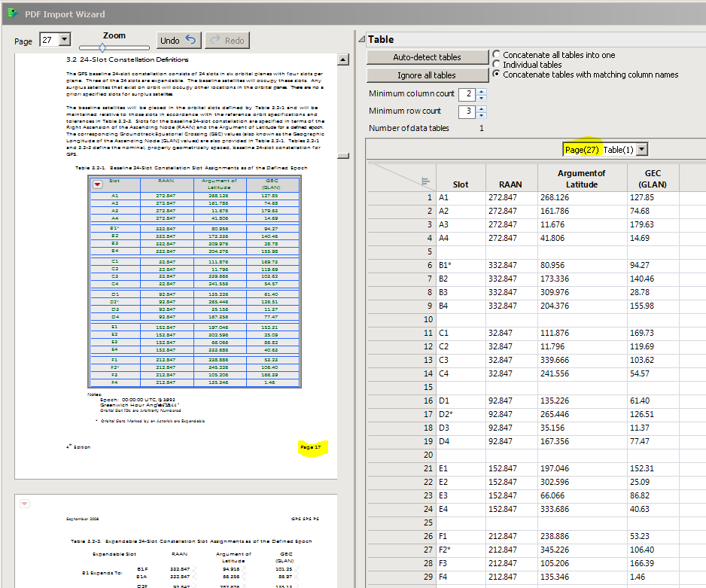Click the Auto-detect tables button

427,57
